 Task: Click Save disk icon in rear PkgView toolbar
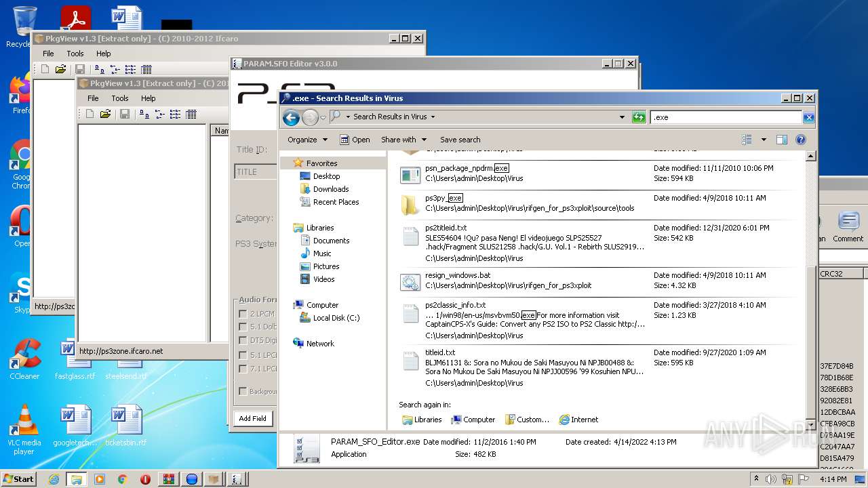(80, 69)
